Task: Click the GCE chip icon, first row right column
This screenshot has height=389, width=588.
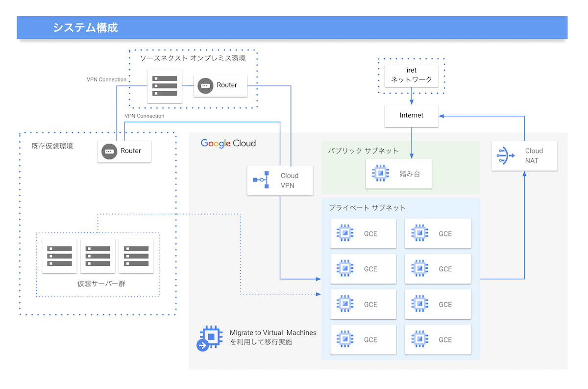Action: (x=419, y=233)
